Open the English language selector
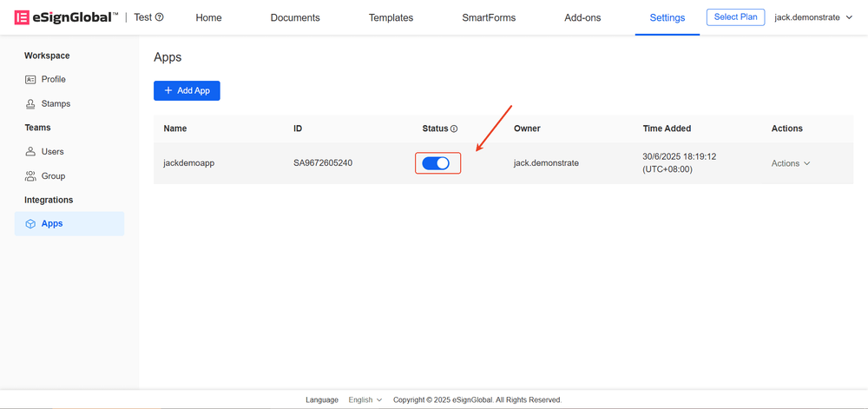This screenshot has width=868, height=409. coord(365,400)
